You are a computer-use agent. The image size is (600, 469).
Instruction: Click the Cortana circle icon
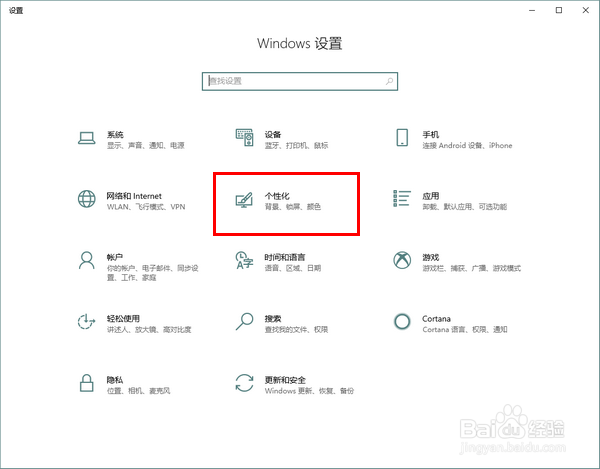pyautogui.click(x=402, y=321)
